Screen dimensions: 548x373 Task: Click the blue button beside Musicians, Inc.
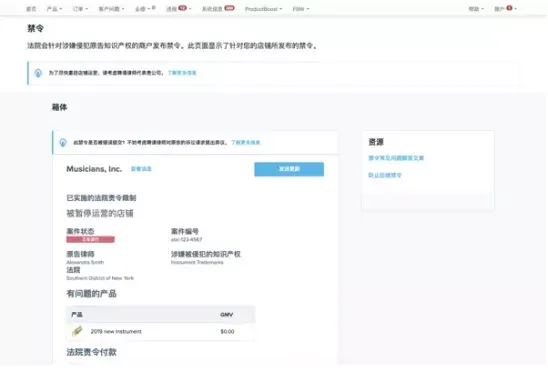click(x=289, y=169)
